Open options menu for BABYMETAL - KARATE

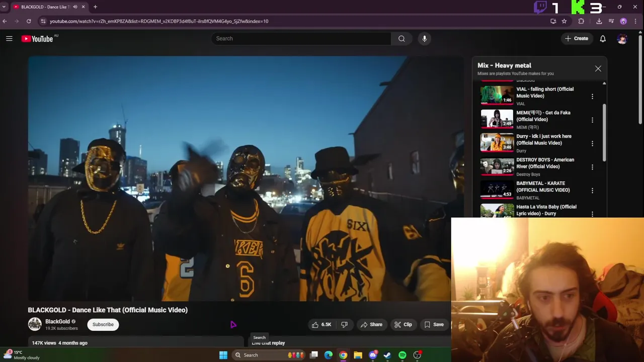click(x=592, y=191)
